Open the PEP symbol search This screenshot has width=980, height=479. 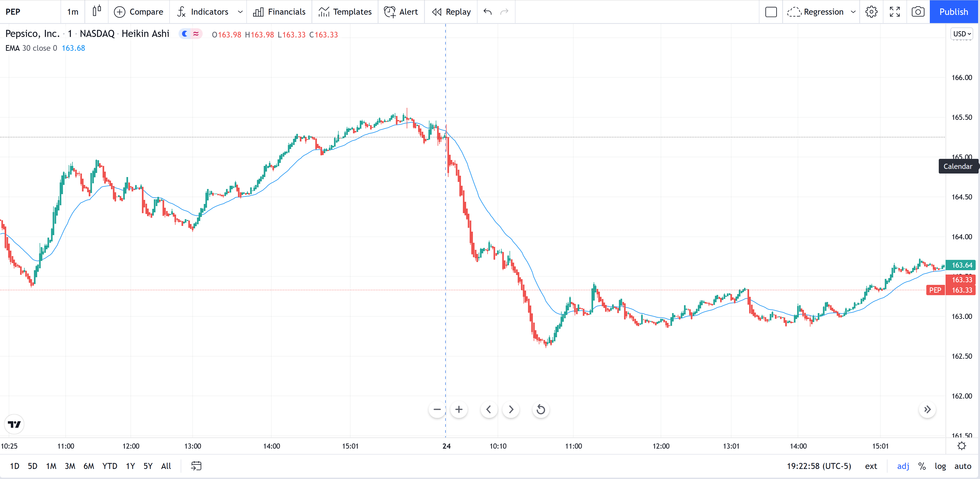click(13, 12)
